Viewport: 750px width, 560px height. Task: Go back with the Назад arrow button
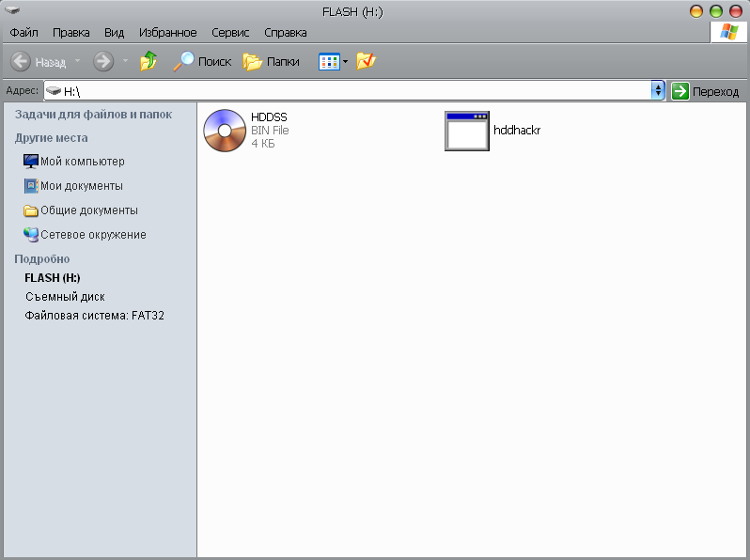coord(38,62)
